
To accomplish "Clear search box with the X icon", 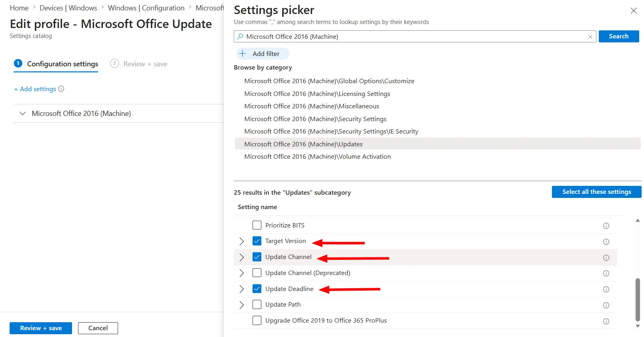I will pos(590,37).
